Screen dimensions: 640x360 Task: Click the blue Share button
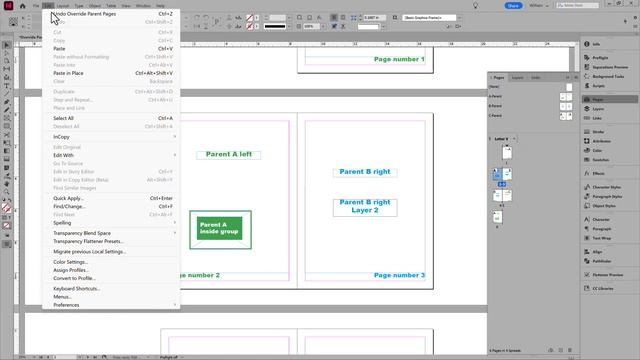tap(513, 6)
